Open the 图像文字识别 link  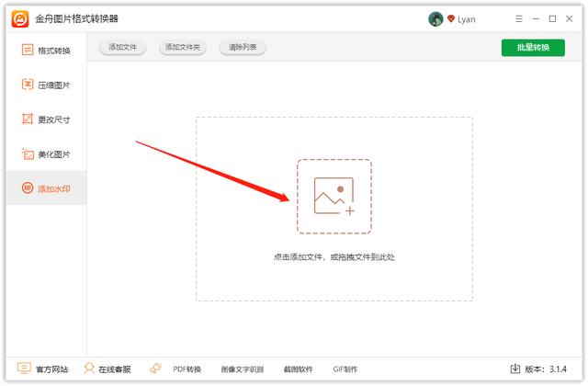tap(243, 369)
